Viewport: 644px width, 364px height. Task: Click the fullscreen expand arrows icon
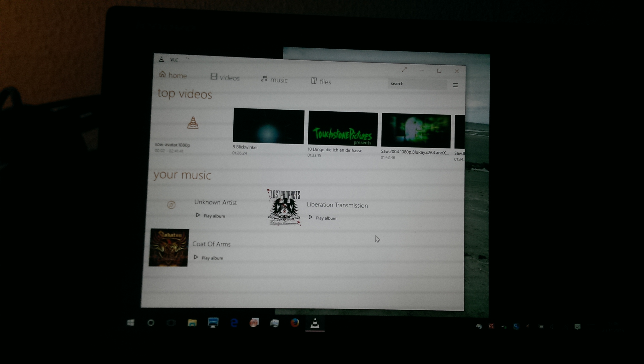(404, 70)
